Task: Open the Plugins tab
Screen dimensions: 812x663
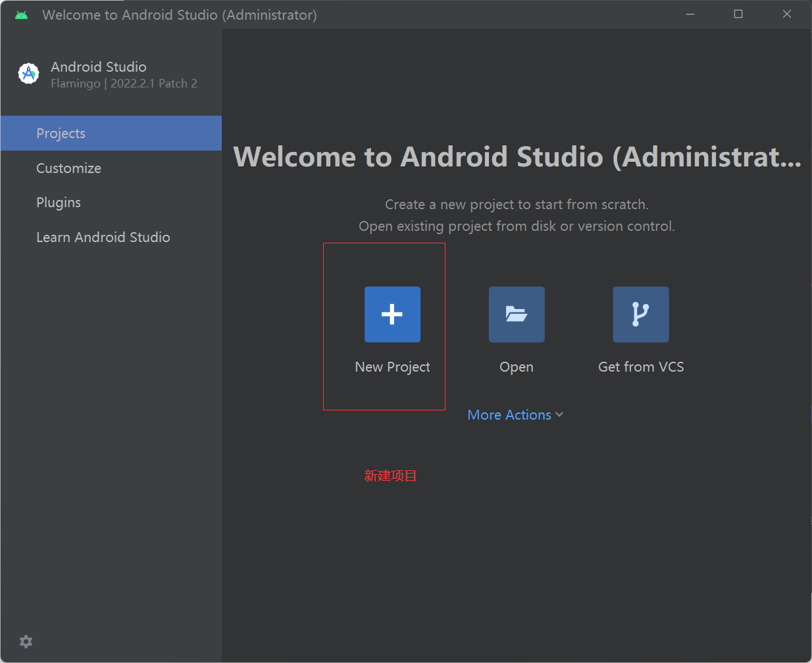Action: point(111,203)
